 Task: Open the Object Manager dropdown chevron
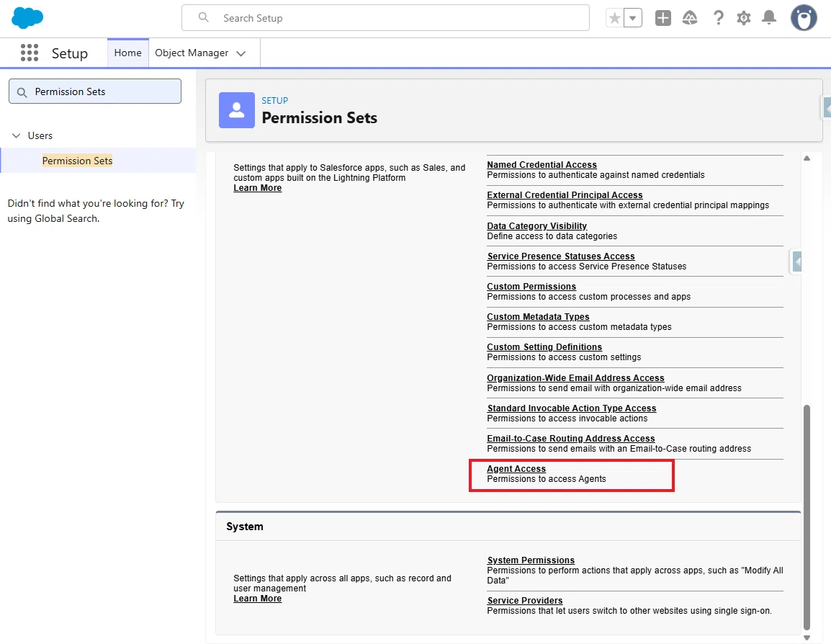[241, 53]
